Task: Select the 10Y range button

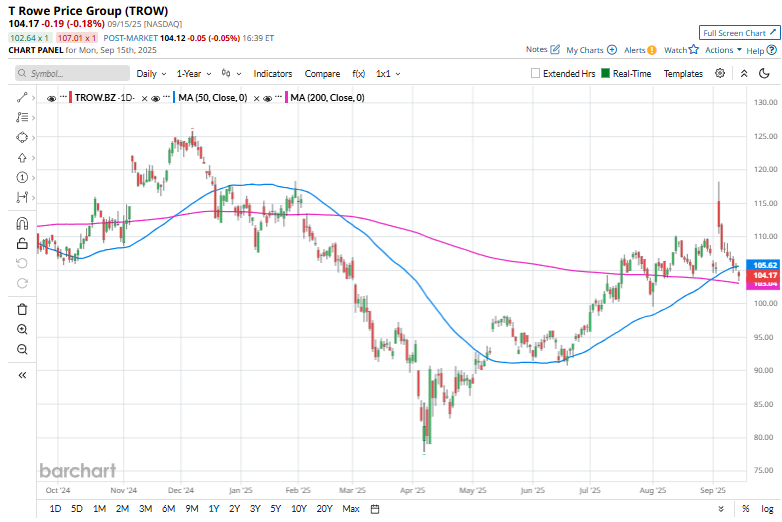Action: pyautogui.click(x=299, y=509)
